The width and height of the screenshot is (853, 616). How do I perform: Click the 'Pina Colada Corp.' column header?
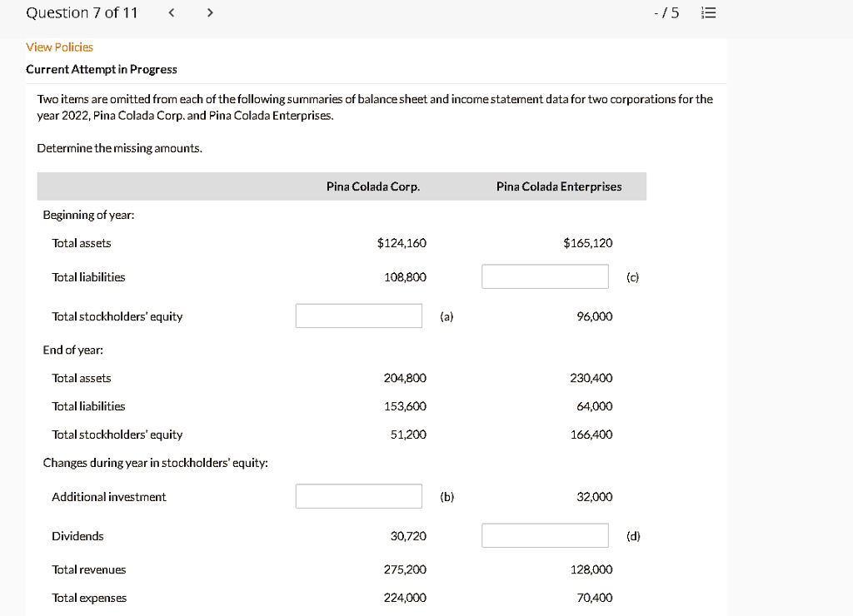click(x=373, y=186)
